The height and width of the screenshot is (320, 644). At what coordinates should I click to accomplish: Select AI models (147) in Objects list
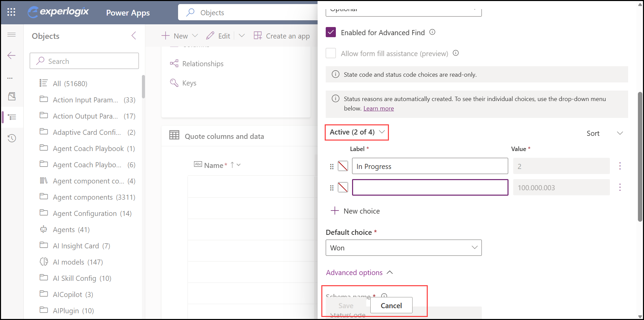78,262
